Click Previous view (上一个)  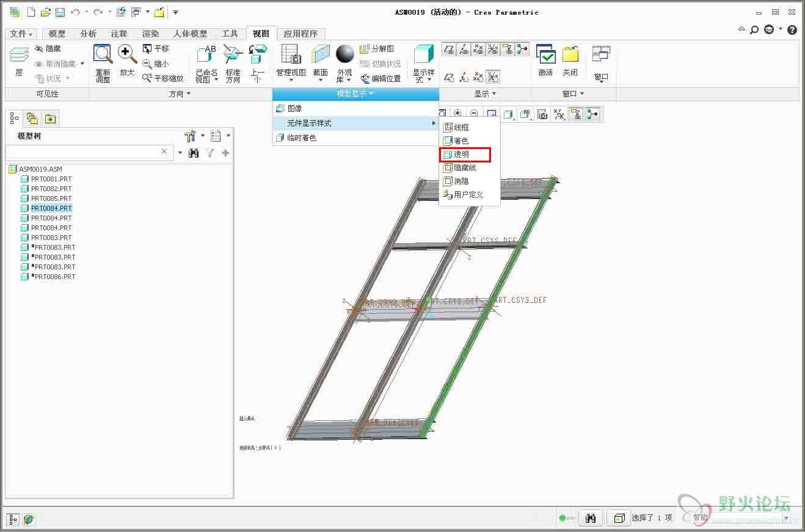[x=258, y=64]
